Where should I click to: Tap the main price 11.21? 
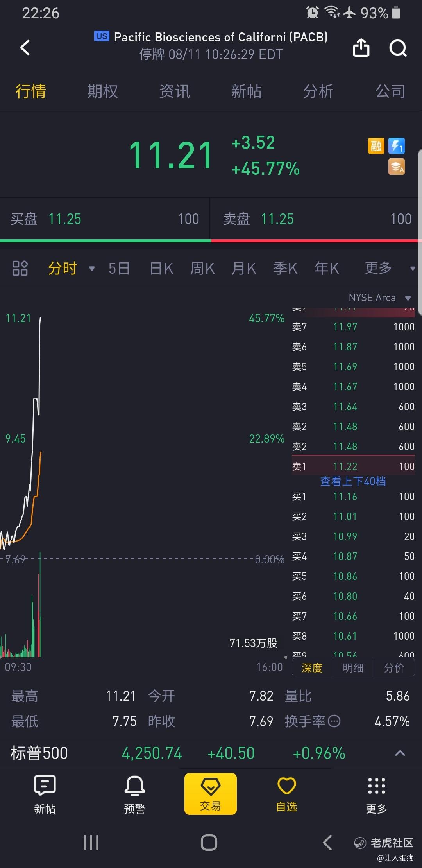coord(171,156)
